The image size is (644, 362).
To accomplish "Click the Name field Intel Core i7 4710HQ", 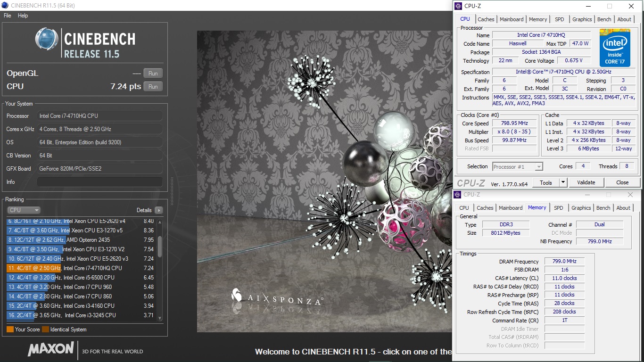I will point(541,35).
